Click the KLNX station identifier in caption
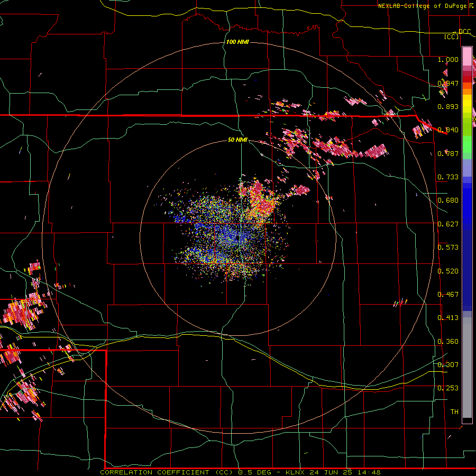Image resolution: width=476 pixels, height=476 pixels. (296, 472)
